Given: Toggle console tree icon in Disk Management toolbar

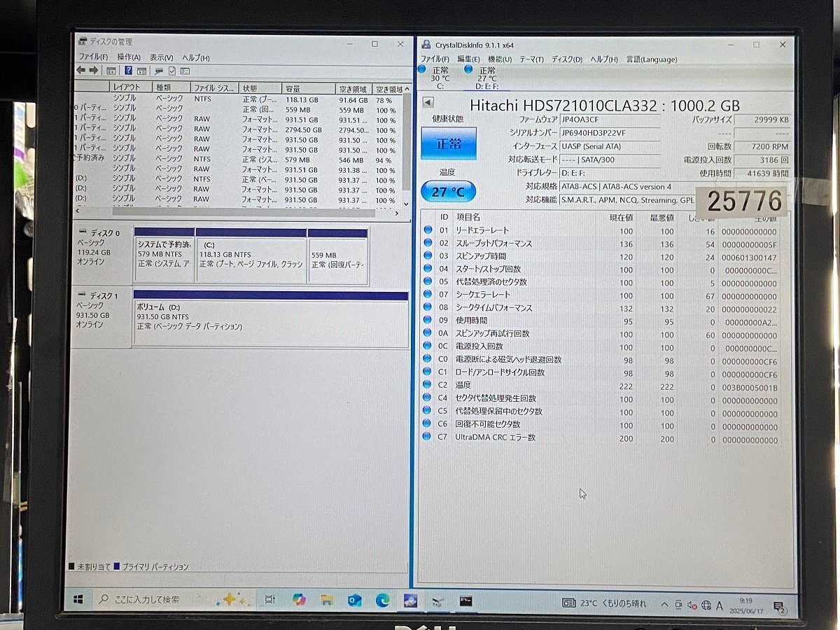Looking at the screenshot, I should (111, 71).
